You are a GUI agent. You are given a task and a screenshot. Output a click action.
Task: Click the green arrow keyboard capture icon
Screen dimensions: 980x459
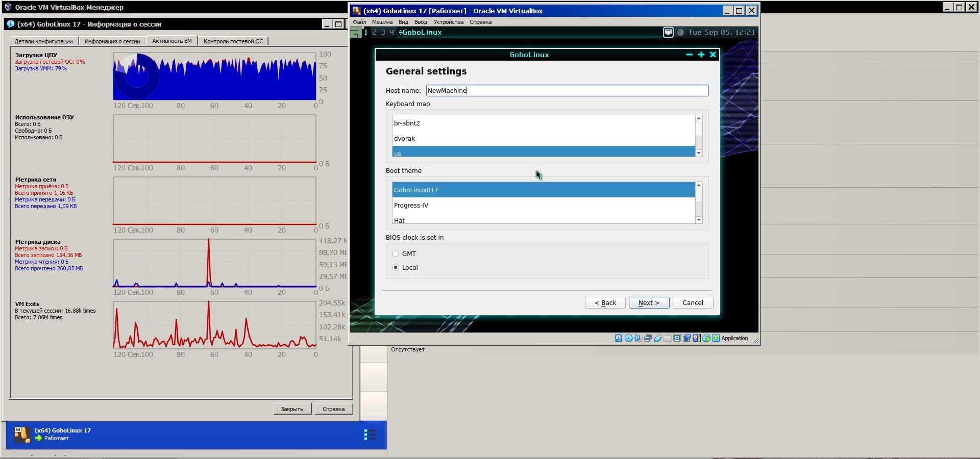click(x=716, y=338)
